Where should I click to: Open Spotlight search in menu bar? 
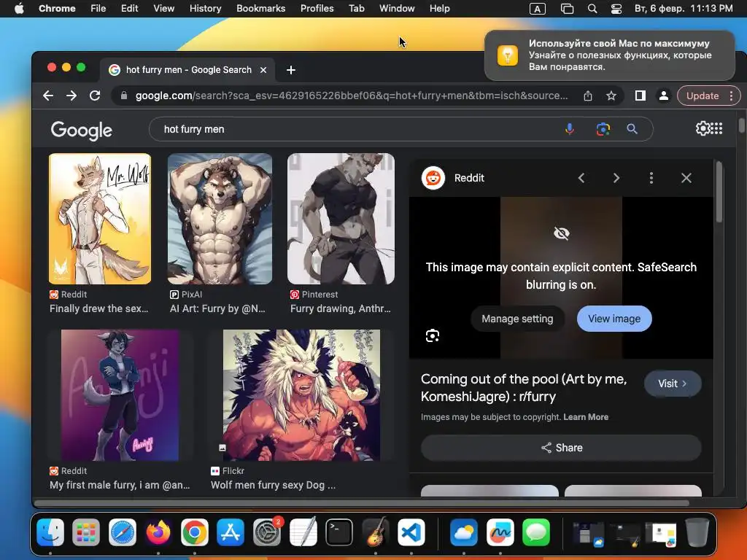[592, 9]
